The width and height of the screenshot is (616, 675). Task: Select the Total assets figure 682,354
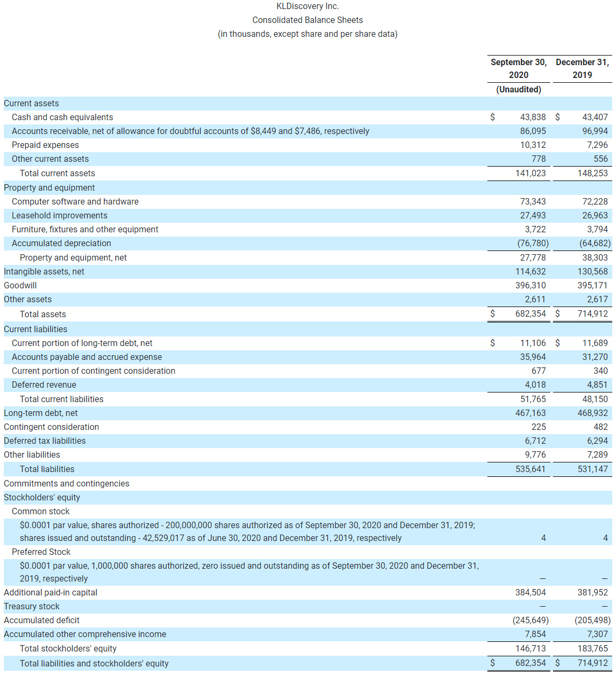pos(532,314)
